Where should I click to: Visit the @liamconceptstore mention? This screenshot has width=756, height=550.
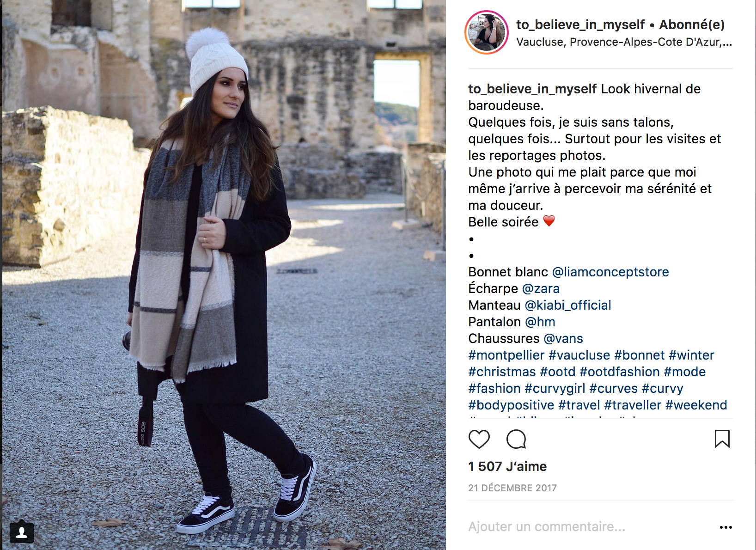click(610, 272)
